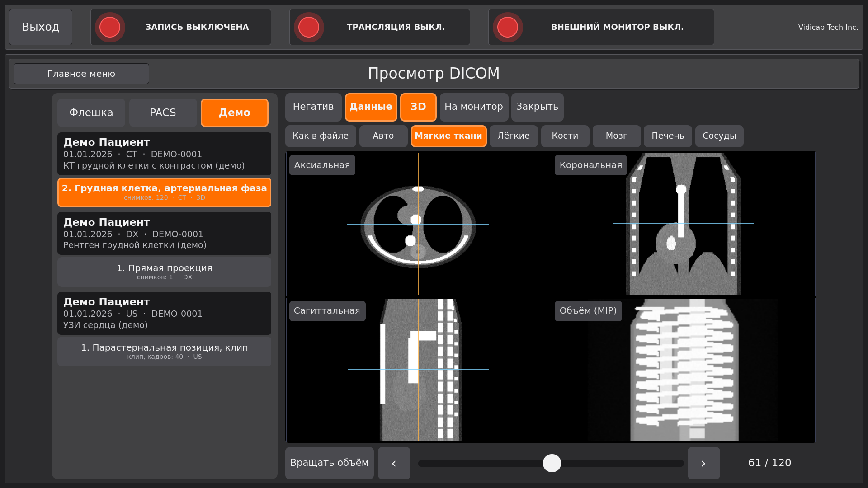Screen dimensions: 868x488
Task: Toggle ВНЕШНИЙ МОНИТОР ВЫКЛ. button
Action: [x=601, y=27]
